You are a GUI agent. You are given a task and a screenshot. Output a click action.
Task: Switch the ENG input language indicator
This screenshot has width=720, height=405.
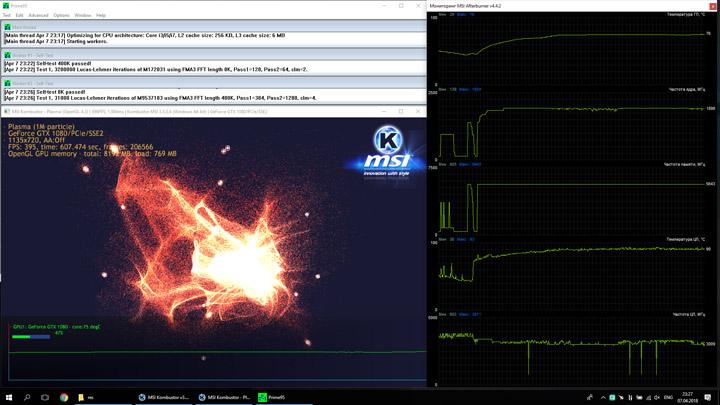coord(668,397)
